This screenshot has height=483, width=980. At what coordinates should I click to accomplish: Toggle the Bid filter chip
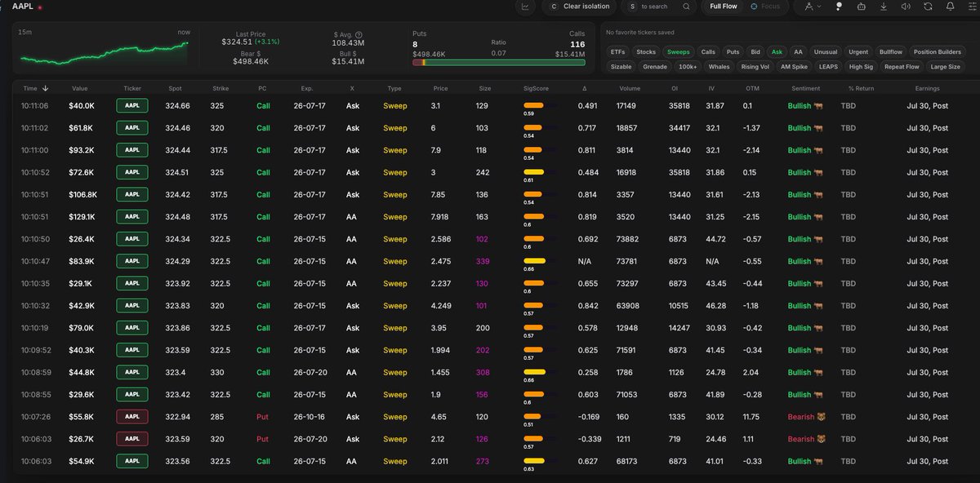pyautogui.click(x=755, y=51)
